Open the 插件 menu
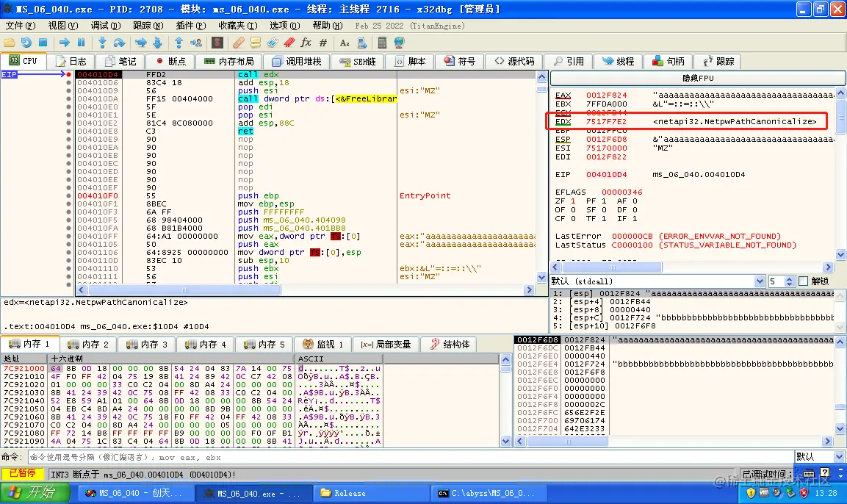 pos(191,26)
